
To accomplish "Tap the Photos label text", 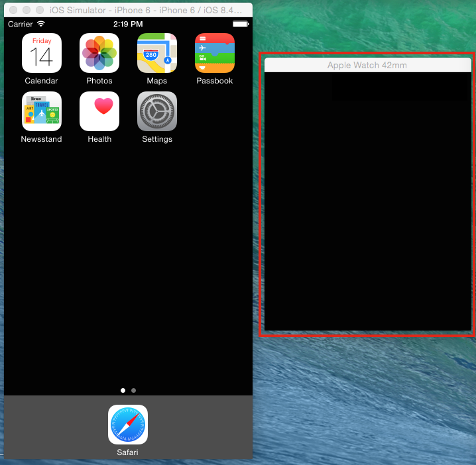I will tap(99, 81).
